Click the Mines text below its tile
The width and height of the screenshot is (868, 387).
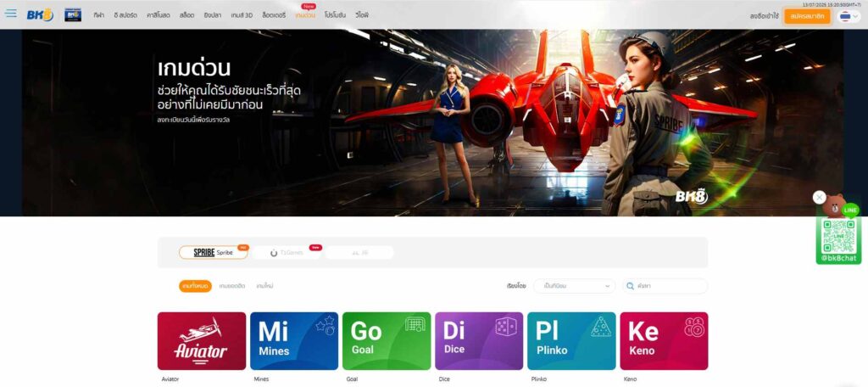[261, 379]
